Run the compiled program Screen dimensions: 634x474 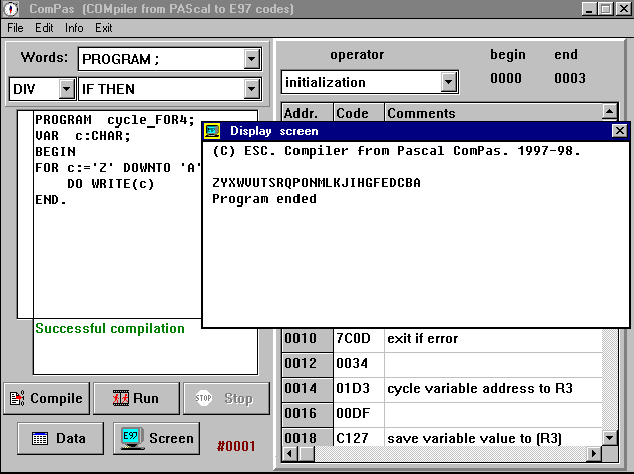[x=136, y=398]
